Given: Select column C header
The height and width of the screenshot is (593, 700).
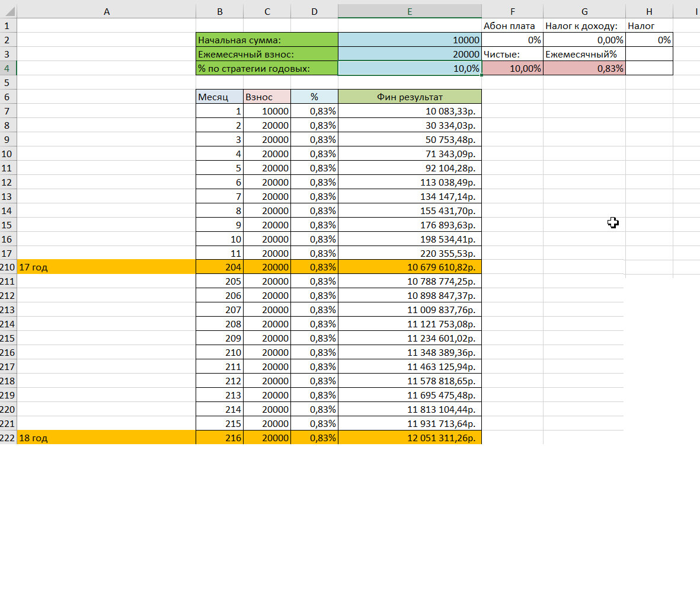Looking at the screenshot, I should pos(267,12).
